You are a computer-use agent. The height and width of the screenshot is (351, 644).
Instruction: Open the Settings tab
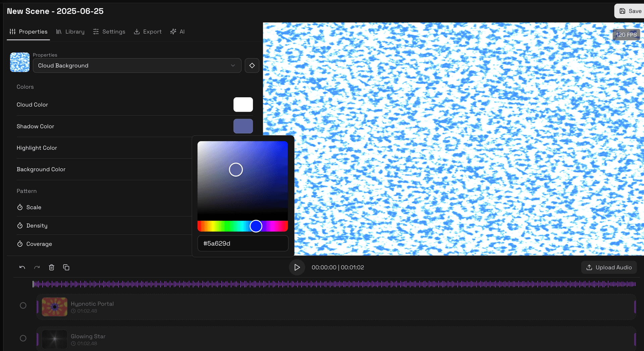(109, 32)
